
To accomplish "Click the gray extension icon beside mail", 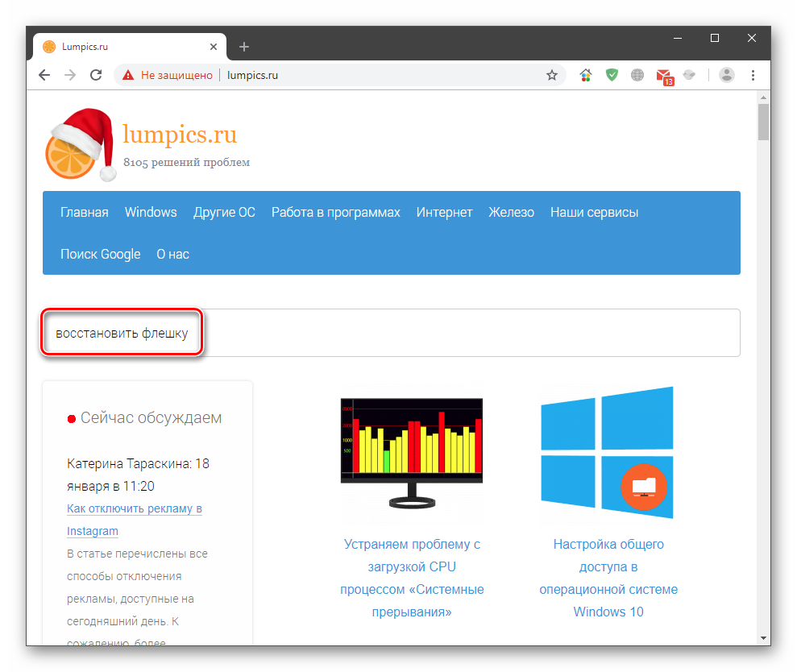I will 689,75.
